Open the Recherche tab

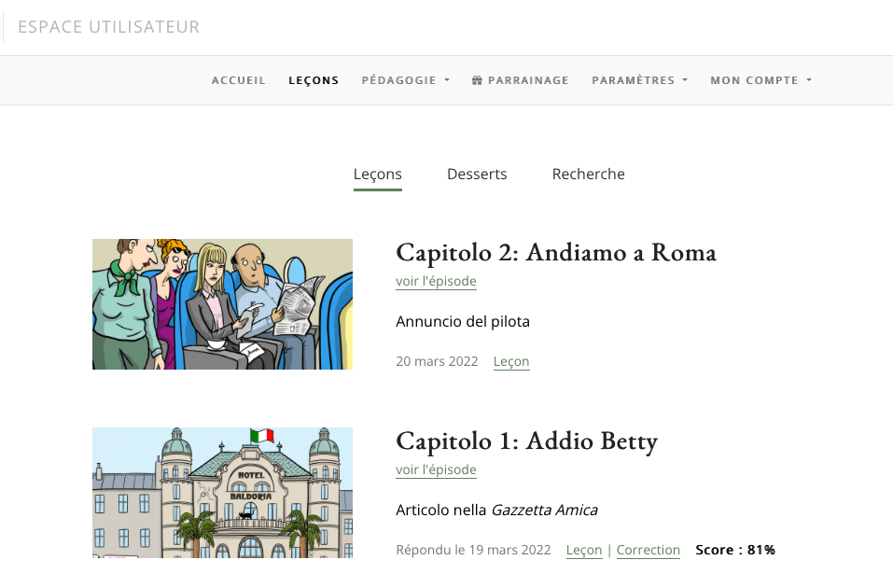[x=588, y=175]
